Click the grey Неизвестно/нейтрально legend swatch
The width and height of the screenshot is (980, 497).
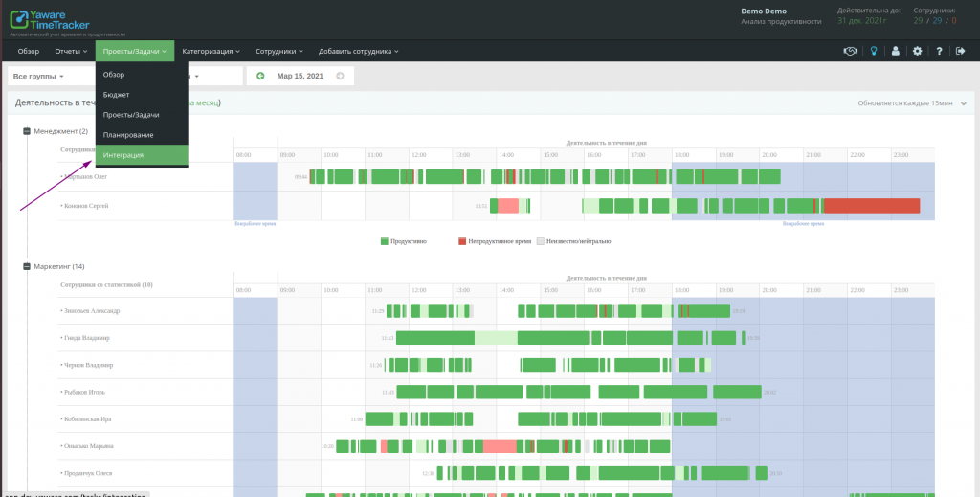tap(541, 241)
